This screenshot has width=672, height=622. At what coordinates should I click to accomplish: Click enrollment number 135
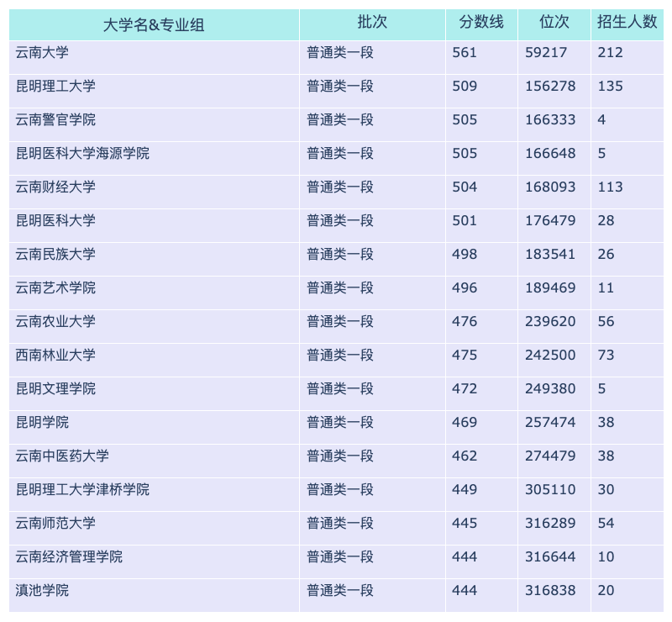pyautogui.click(x=611, y=87)
